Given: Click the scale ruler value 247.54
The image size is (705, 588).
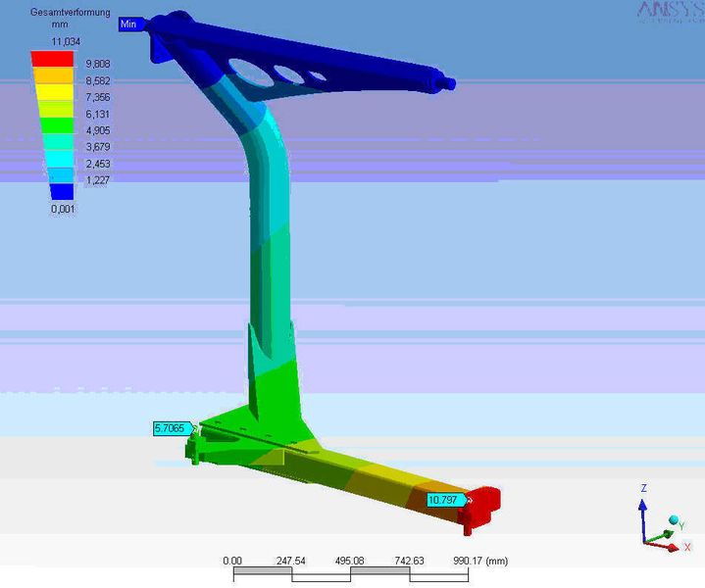Looking at the screenshot, I should (291, 561).
